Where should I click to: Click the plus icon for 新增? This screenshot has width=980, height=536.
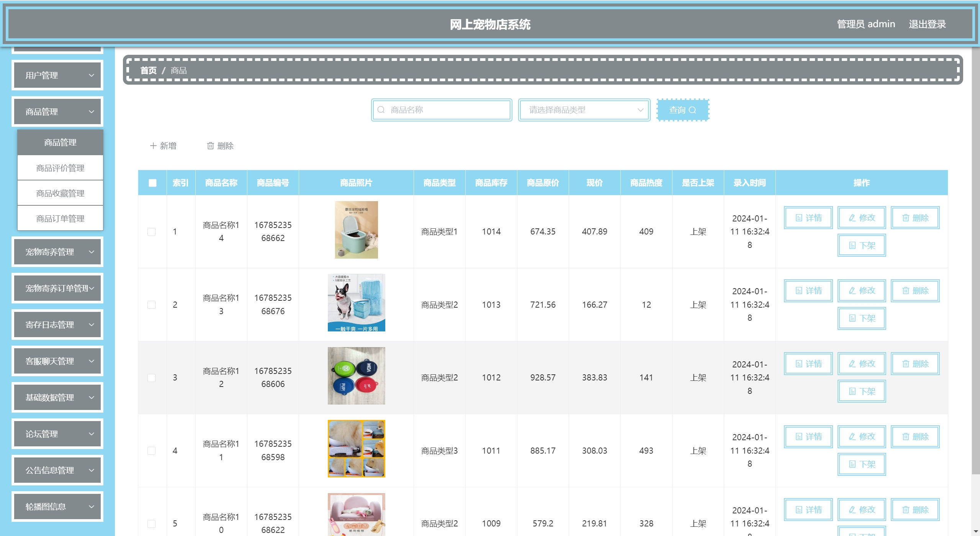tap(153, 146)
